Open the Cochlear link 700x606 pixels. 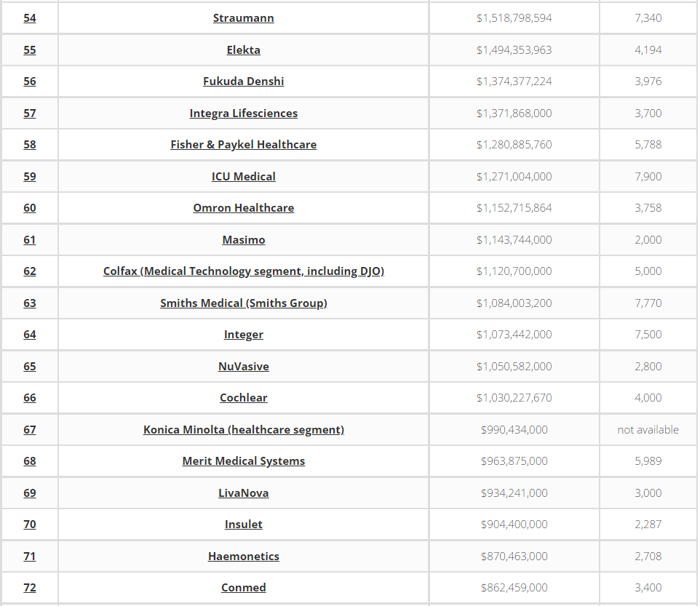243,398
